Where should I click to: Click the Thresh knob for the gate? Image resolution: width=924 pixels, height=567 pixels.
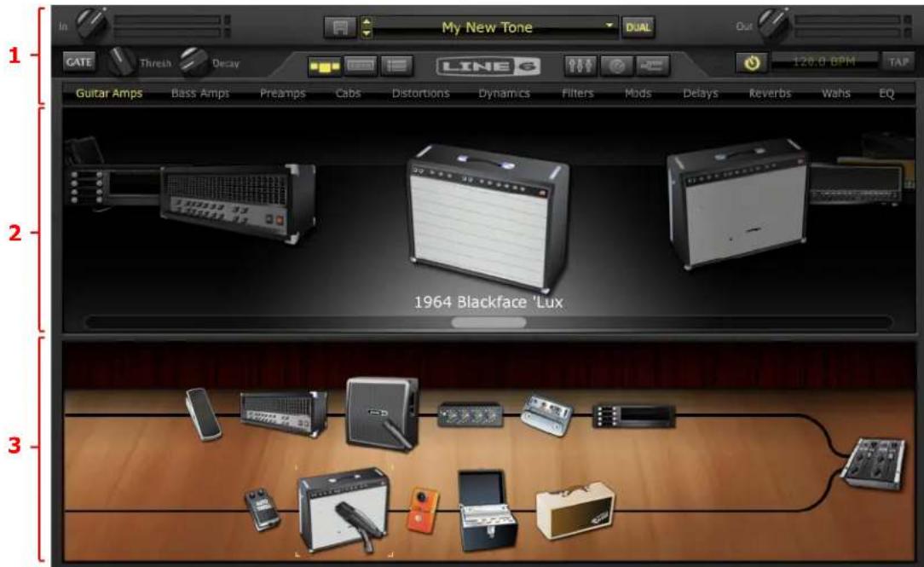pos(121,61)
